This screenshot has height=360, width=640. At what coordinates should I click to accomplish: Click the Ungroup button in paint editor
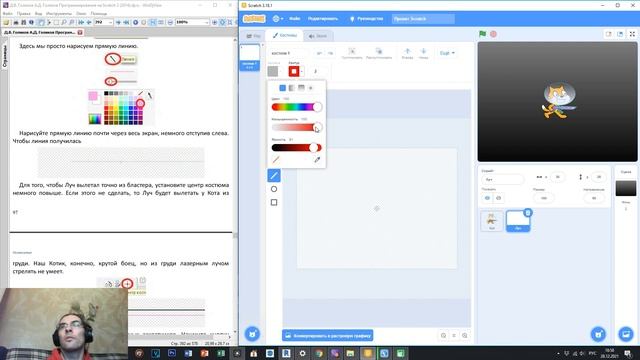tap(379, 53)
